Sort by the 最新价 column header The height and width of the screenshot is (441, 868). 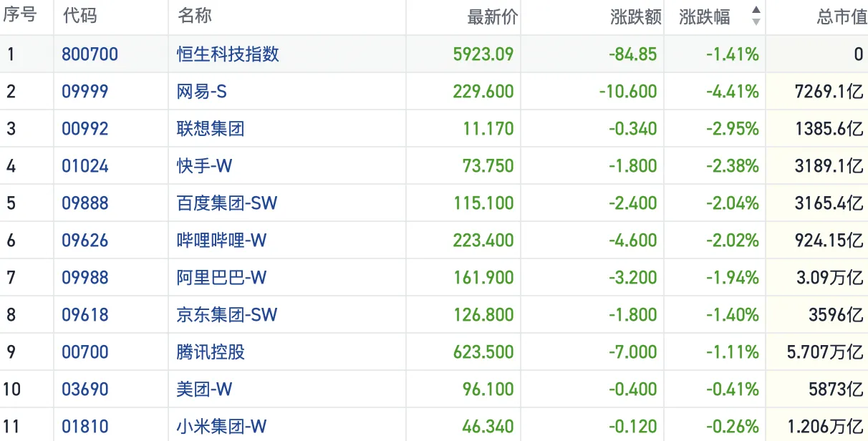click(492, 17)
